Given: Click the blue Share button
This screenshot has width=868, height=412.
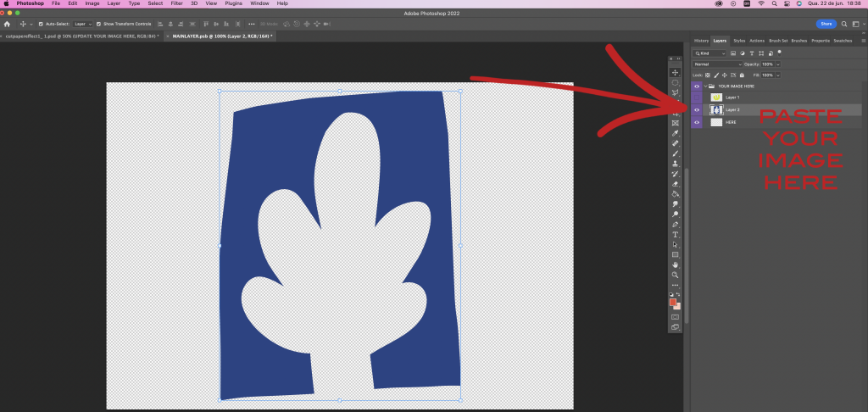Looking at the screenshot, I should pyautogui.click(x=826, y=24).
